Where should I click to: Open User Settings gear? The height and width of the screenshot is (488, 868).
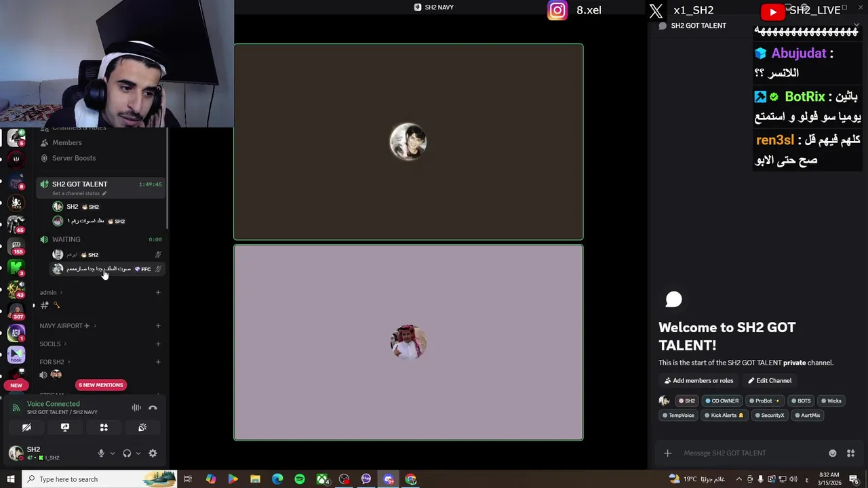(153, 453)
